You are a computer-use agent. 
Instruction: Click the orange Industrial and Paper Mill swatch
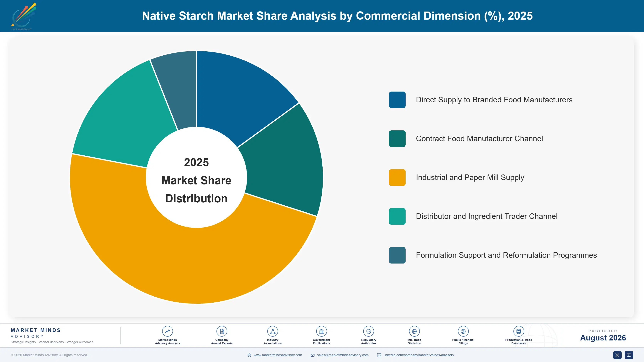(397, 178)
